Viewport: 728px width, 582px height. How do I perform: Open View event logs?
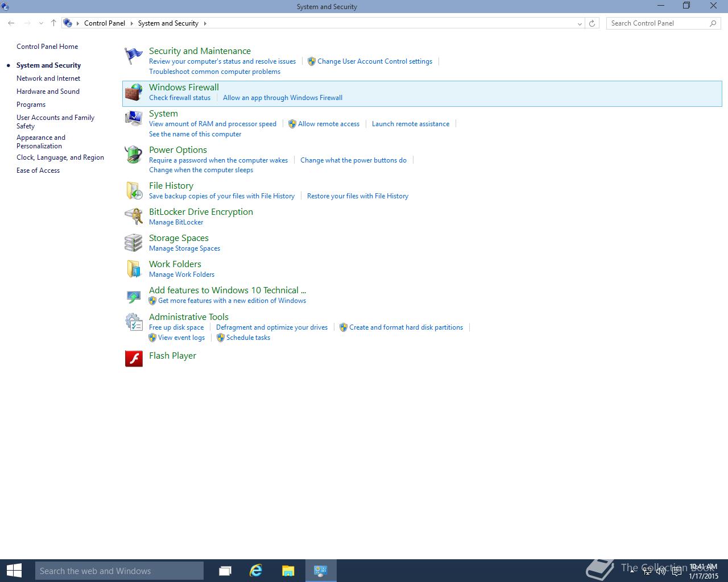tap(181, 338)
